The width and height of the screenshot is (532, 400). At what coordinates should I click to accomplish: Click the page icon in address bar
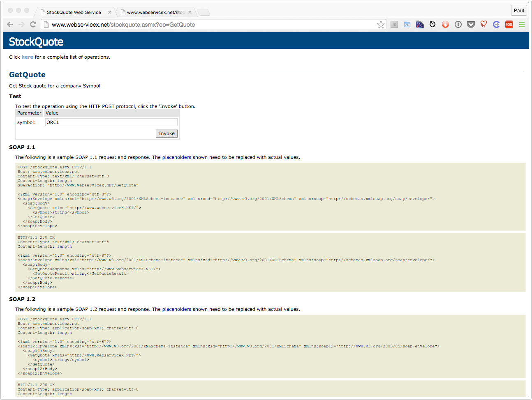coord(46,25)
